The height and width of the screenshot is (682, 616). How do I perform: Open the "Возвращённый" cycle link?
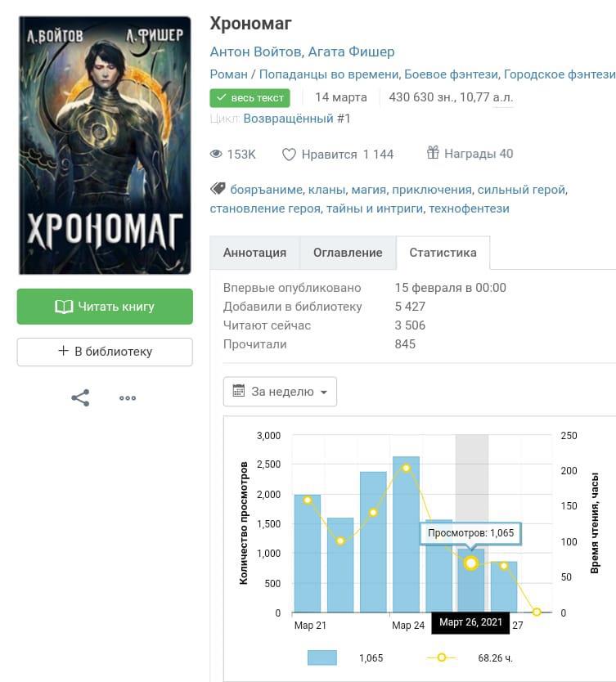[x=288, y=118]
